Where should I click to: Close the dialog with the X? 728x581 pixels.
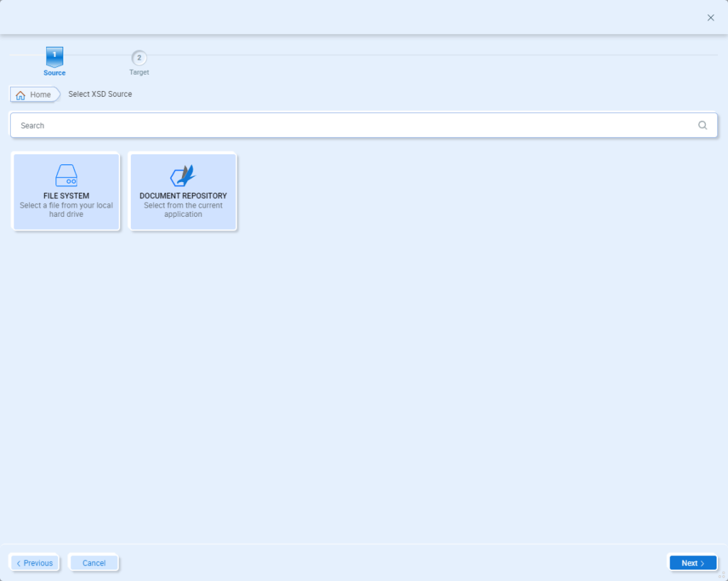710,17
